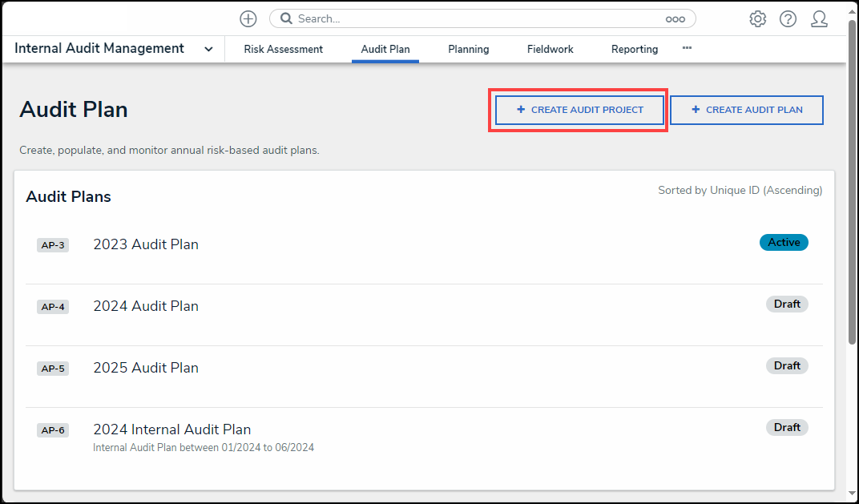This screenshot has height=504, width=859.
Task: Switch to the Planning tab
Action: (468, 49)
